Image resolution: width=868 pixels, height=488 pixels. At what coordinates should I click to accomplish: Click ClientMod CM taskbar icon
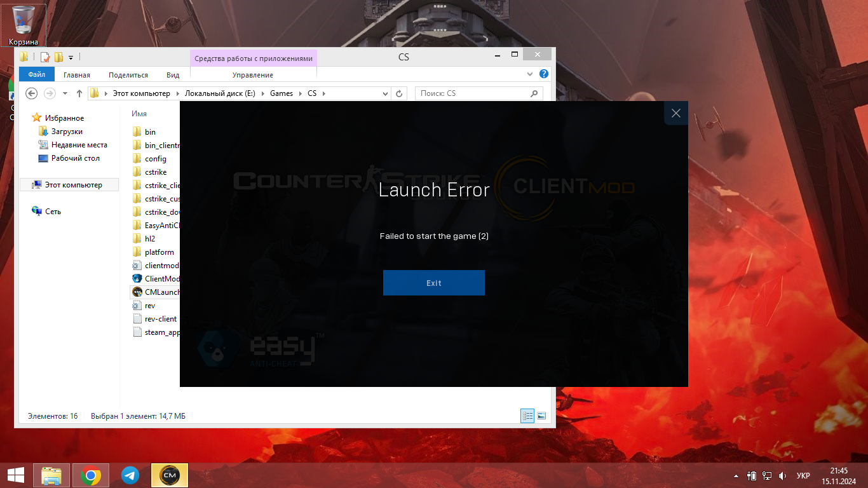point(170,475)
